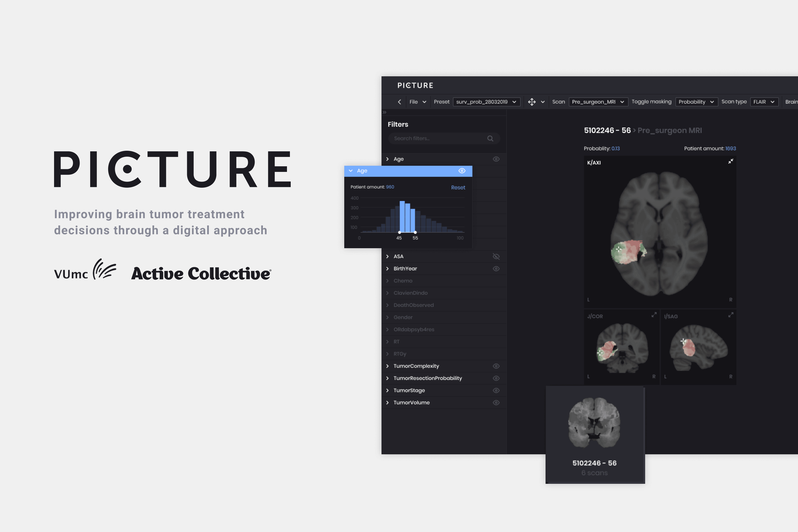
Task: Click Reset in the Age filter
Action: (x=458, y=187)
